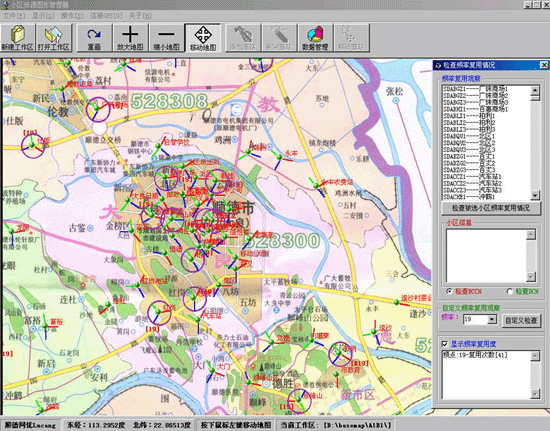Viewport: 550px width, 431px height.
Task: Select the 检查BCH radio option
Action: pos(510,291)
